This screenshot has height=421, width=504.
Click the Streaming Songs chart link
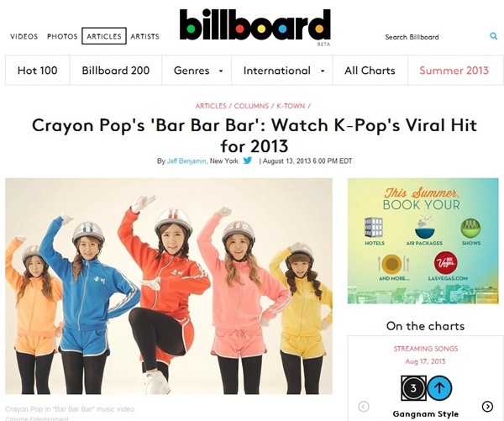coord(426,349)
